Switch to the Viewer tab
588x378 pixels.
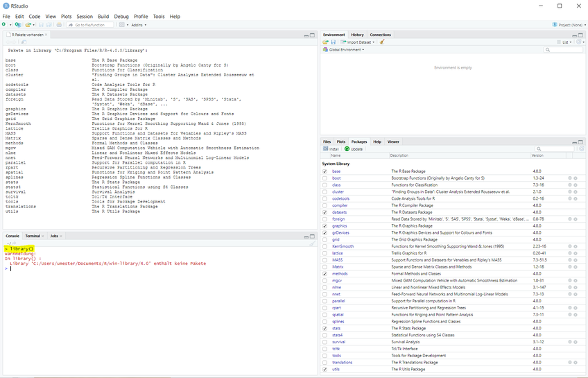(393, 141)
